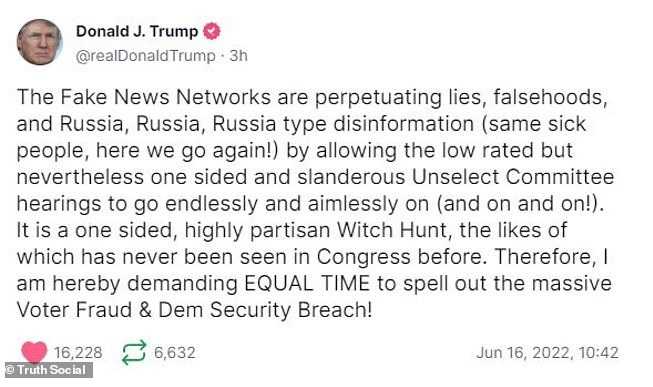Click the repeated Russia, Russia, Russia text
Image resolution: width=653 pixels, height=387 pixels.
click(x=168, y=124)
